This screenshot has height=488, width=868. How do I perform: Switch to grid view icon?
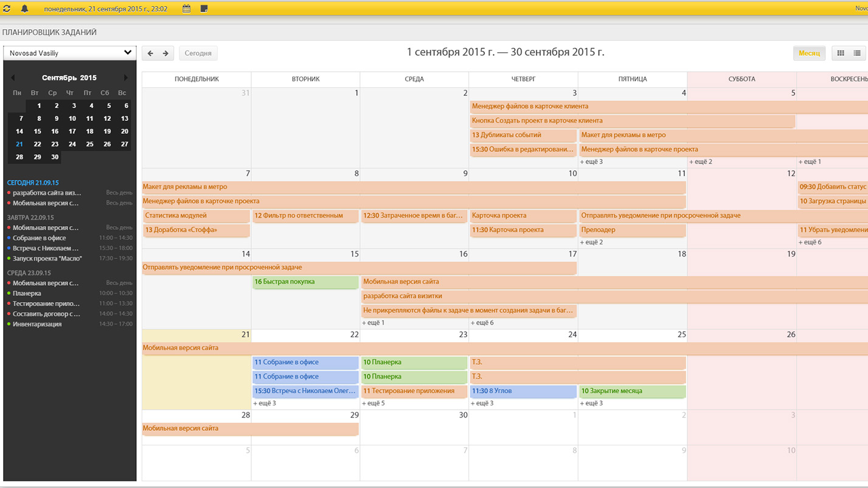coord(841,53)
